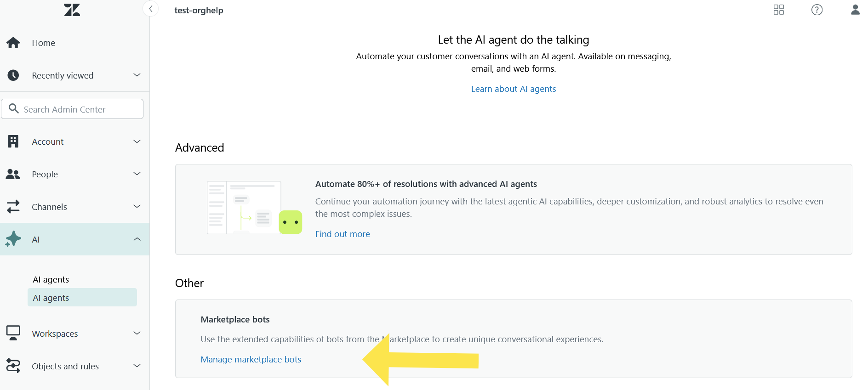The height and width of the screenshot is (390, 868).
Task: Open the help question mark icon
Action: click(x=817, y=10)
